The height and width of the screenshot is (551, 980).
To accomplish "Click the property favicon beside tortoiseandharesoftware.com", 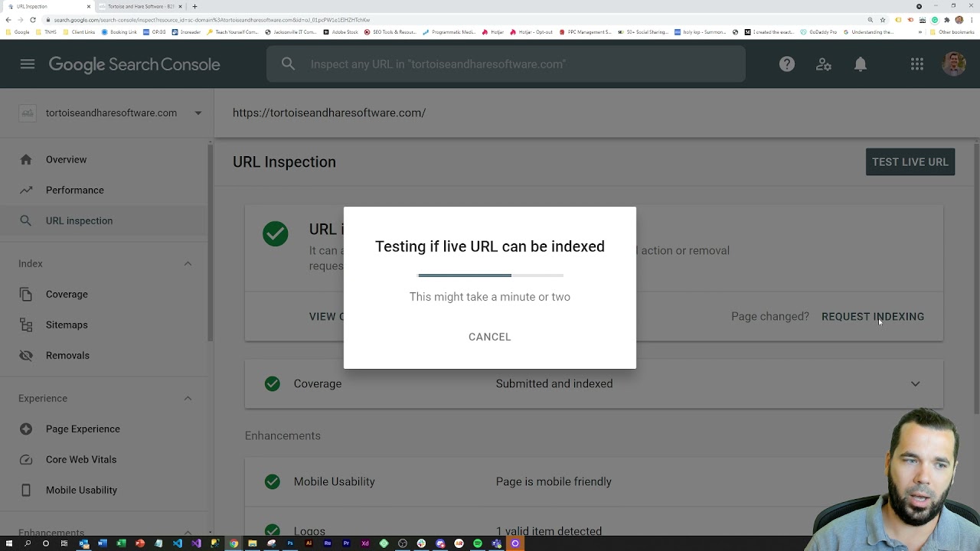I will [x=28, y=113].
